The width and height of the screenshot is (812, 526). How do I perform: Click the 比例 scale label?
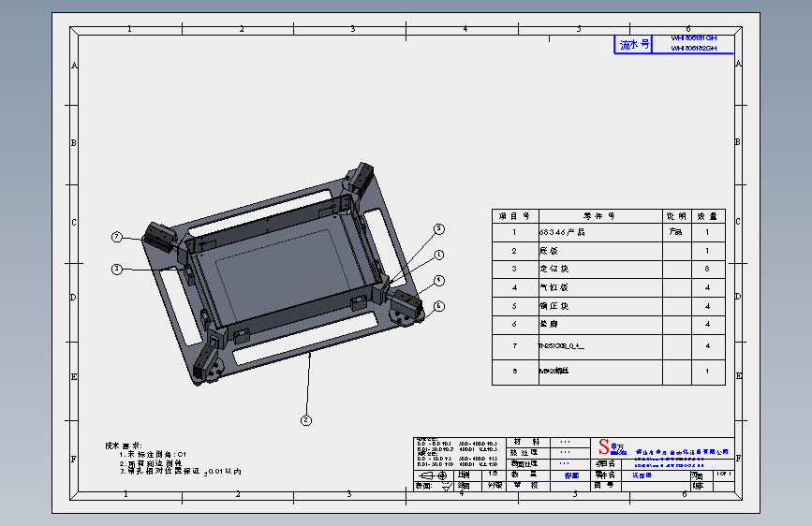(x=464, y=475)
